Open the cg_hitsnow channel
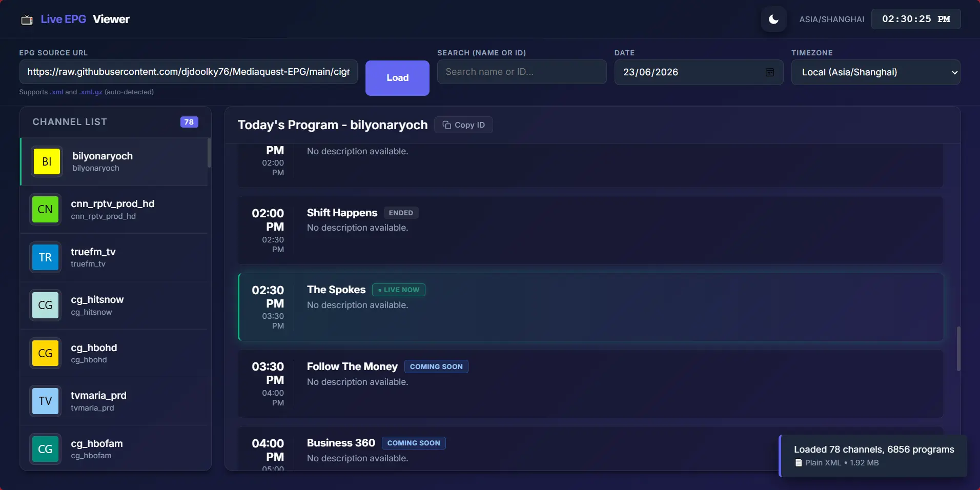This screenshot has height=490, width=980. click(114, 305)
